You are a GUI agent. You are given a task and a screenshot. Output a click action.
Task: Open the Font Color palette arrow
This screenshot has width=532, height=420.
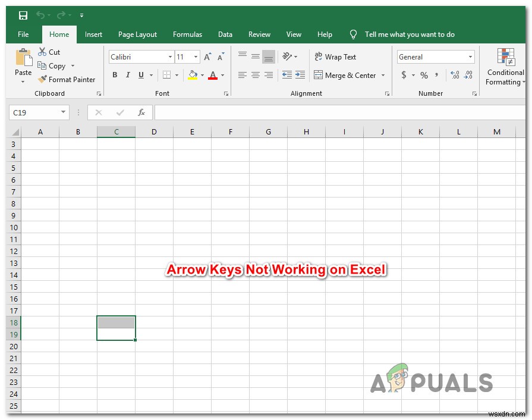(222, 75)
